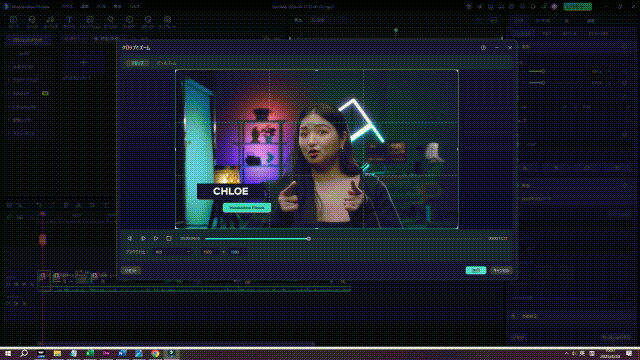Close the Crop and Zoom dialog
The height and width of the screenshot is (360, 640).
tap(510, 48)
